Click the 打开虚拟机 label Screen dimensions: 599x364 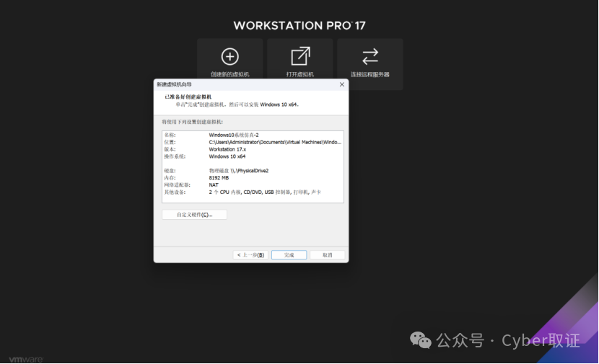point(300,74)
